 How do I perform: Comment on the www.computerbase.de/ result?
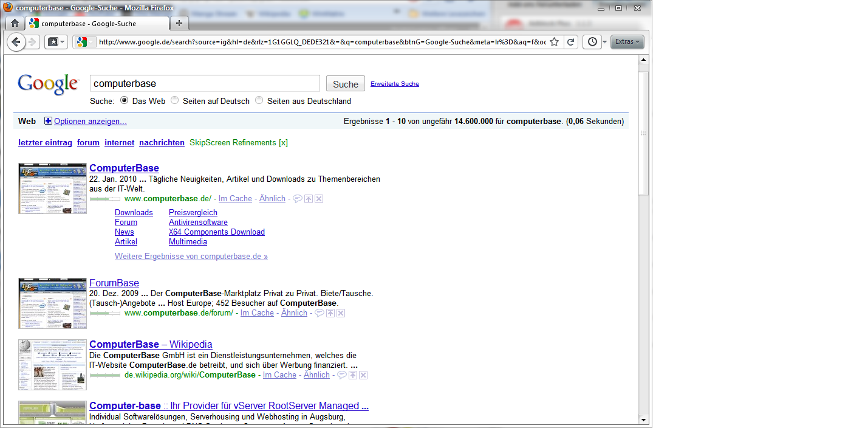[x=298, y=199]
